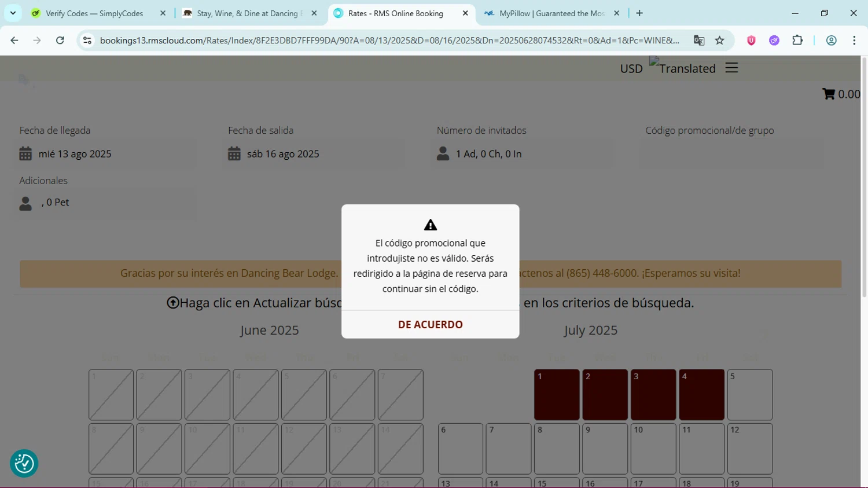Click the guests person icon
868x488 pixels.
[443, 154]
